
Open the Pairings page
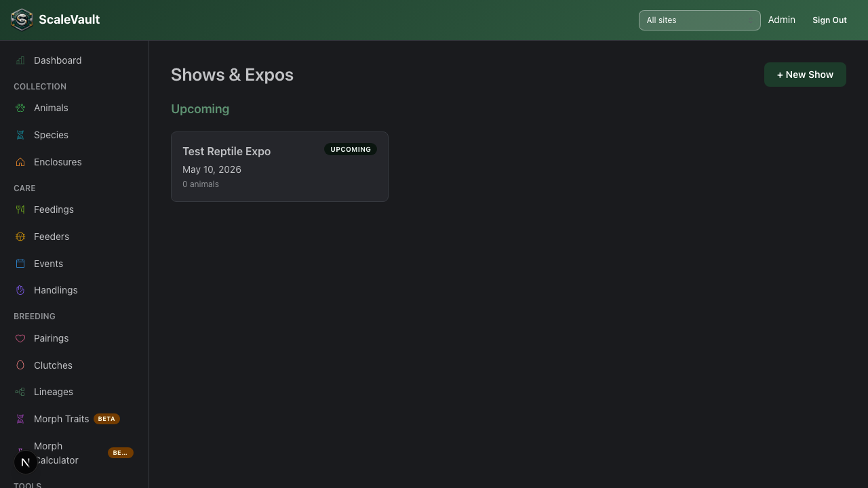pyautogui.click(x=74, y=338)
